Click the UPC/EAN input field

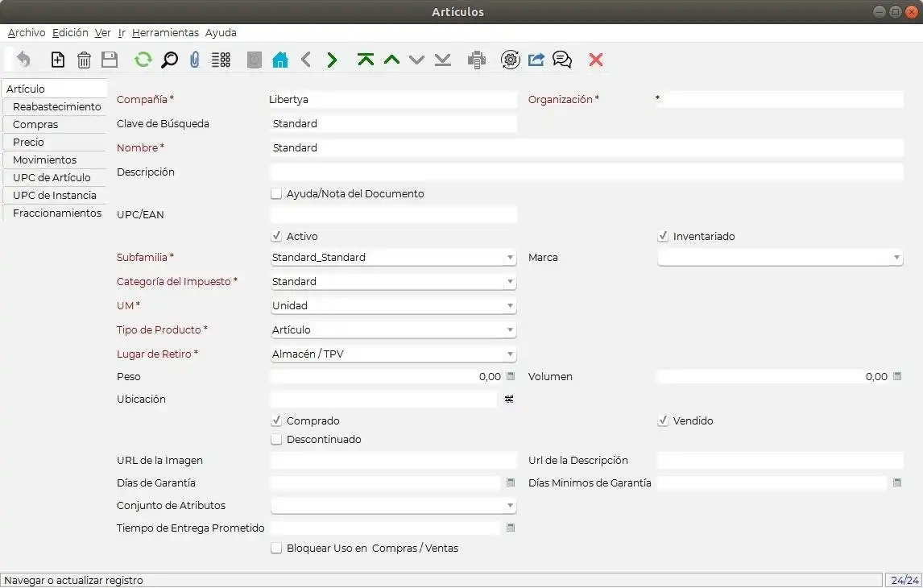point(393,214)
